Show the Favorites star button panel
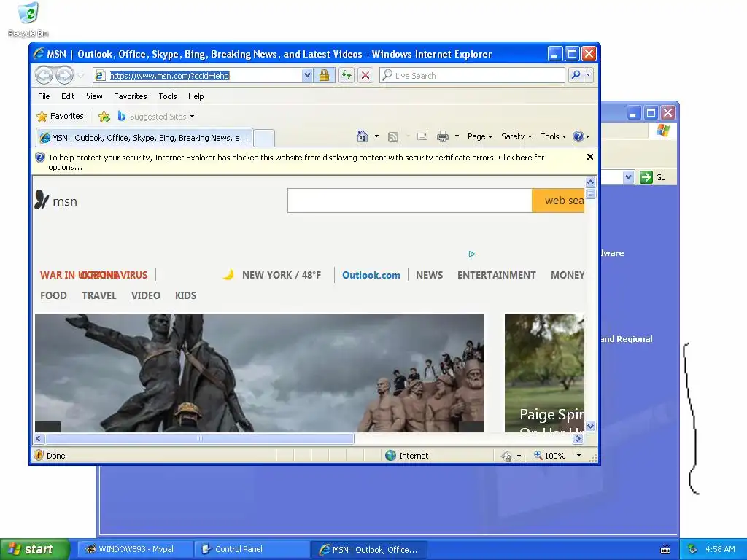747x560 pixels. [60, 116]
